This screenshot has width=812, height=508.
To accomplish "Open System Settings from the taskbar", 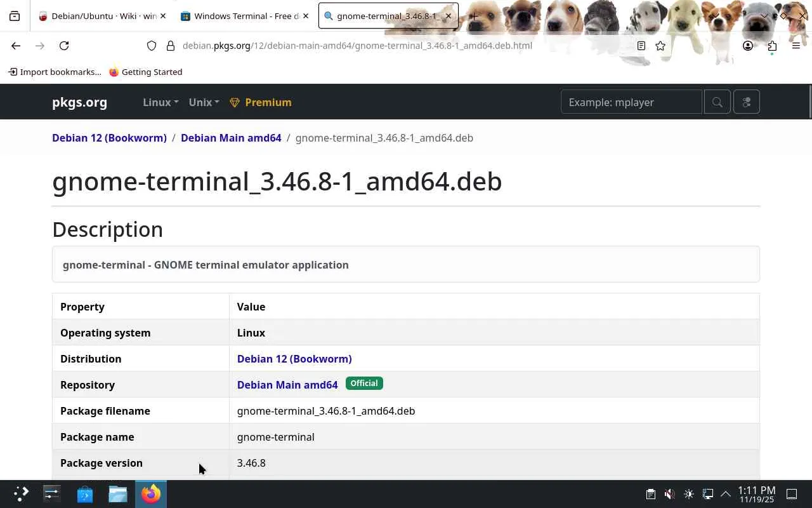I will coord(52,494).
